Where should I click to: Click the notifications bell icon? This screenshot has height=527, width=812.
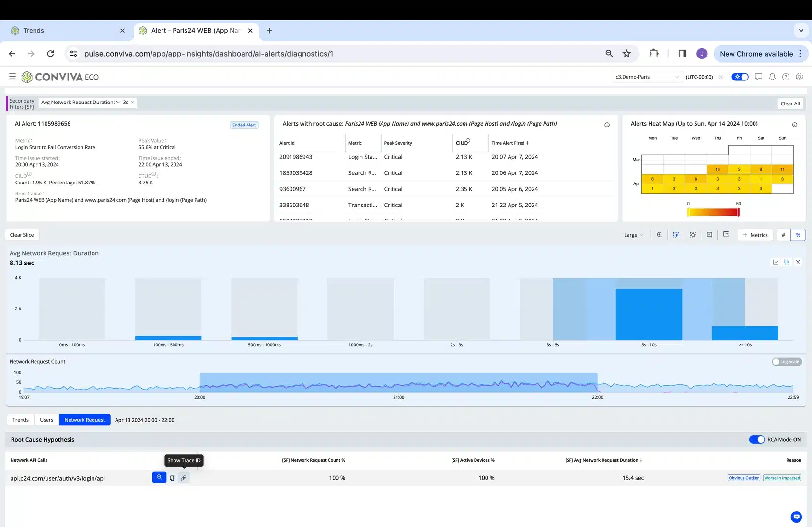(x=772, y=77)
